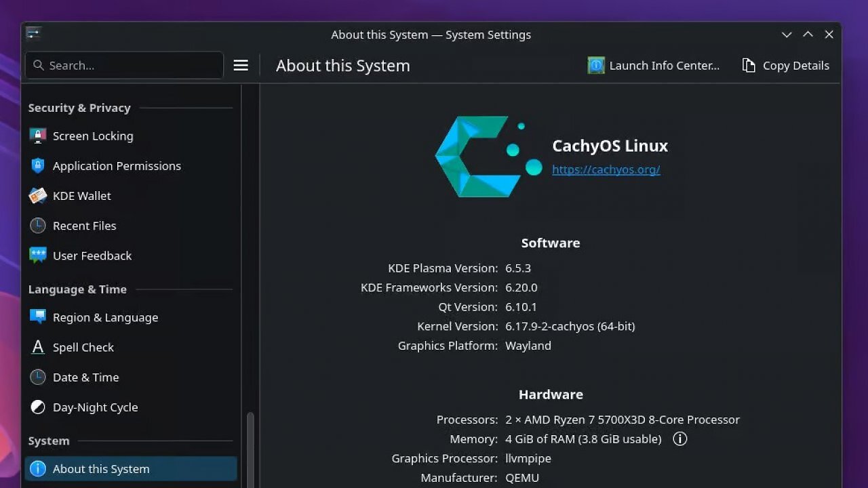Click the Launch Info Center icon
This screenshot has height=488, width=868.
[596, 65]
